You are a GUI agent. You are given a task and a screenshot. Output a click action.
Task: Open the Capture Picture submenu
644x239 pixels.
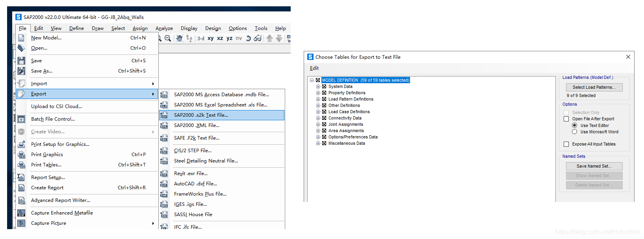click(x=87, y=223)
